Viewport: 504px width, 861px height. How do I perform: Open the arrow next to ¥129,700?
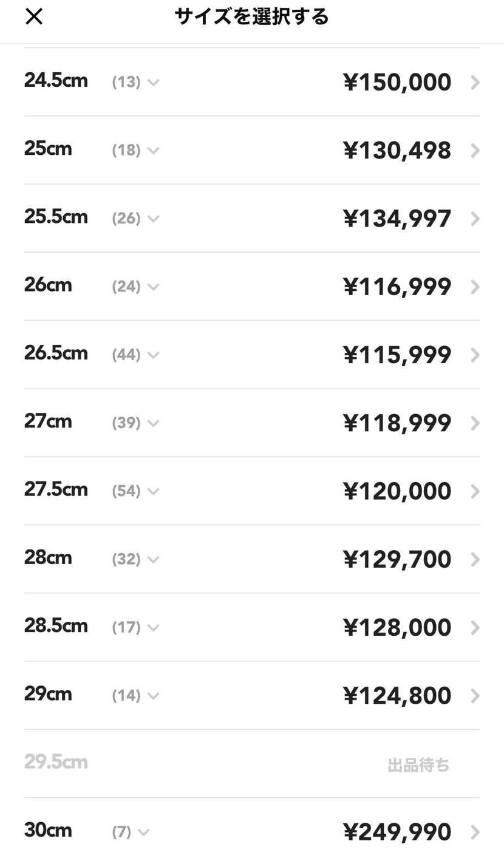click(475, 559)
